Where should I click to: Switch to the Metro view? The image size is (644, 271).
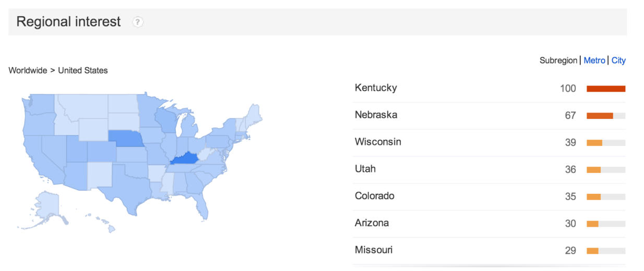594,60
